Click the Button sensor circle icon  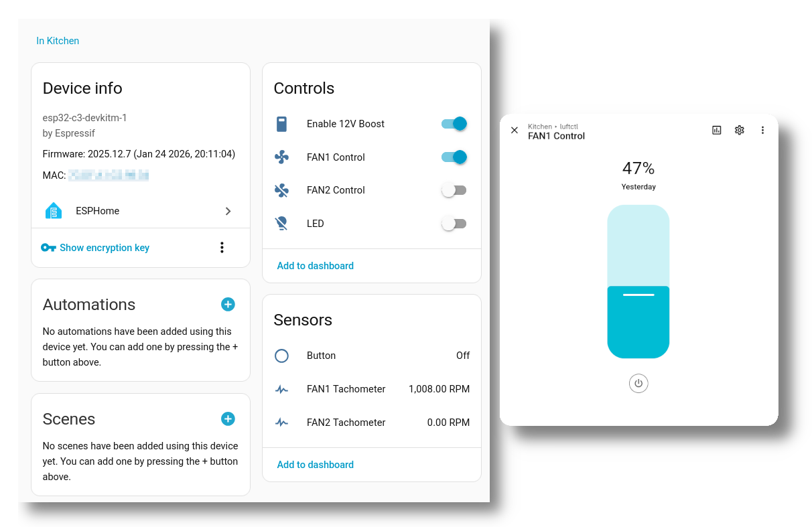pyautogui.click(x=281, y=356)
